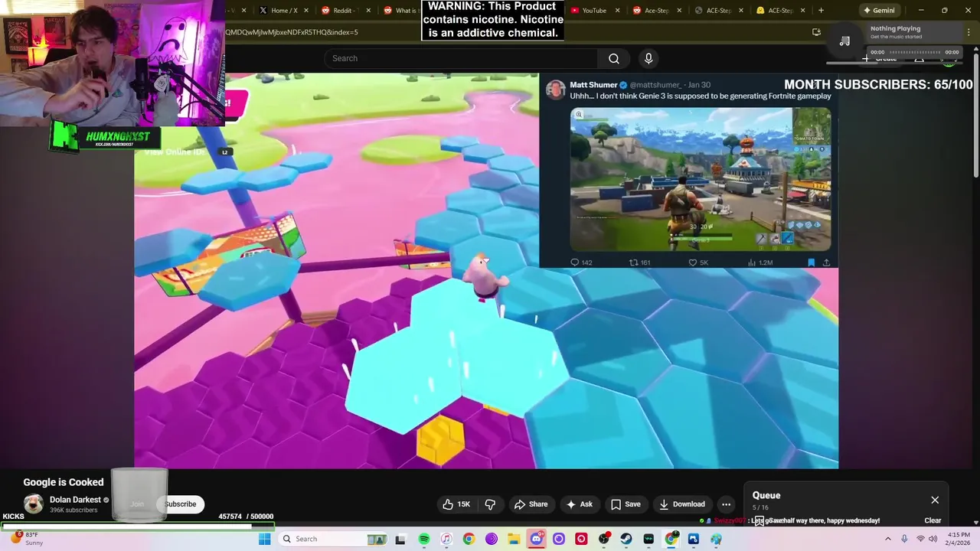The height and width of the screenshot is (551, 980).
Task: Click the Fortnite image in the tweet
Action: tap(701, 179)
